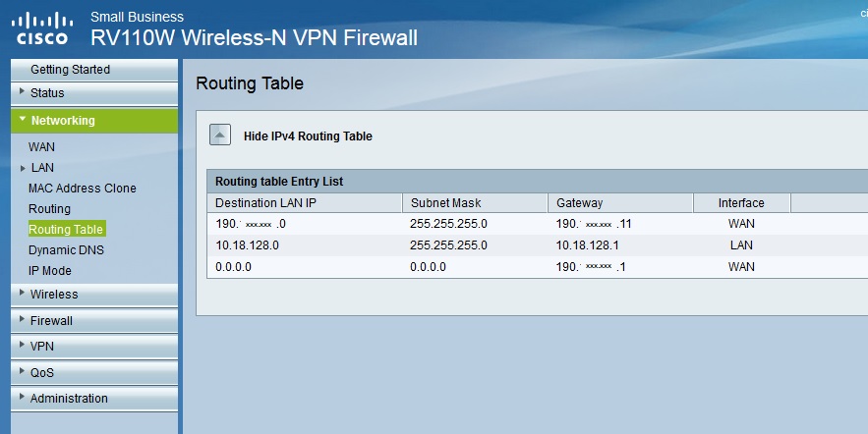Expand the Firewall section
The image size is (868, 434).
tap(94, 321)
